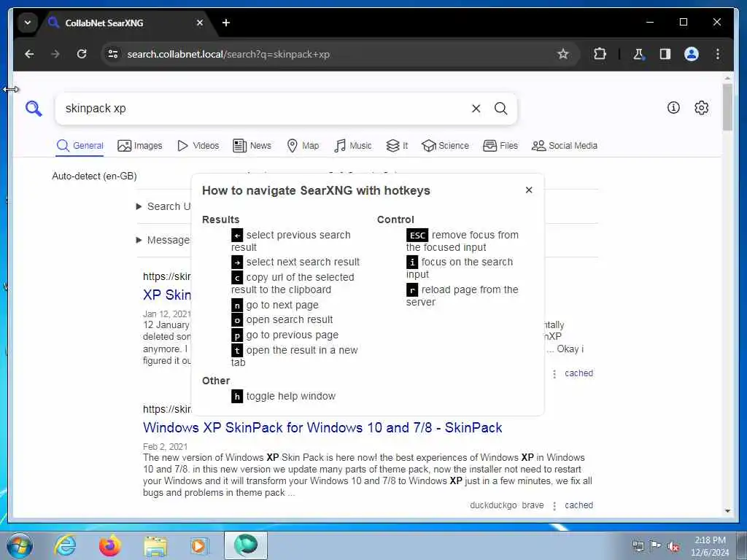Open the network tray icon
The image size is (747, 560).
[638, 547]
